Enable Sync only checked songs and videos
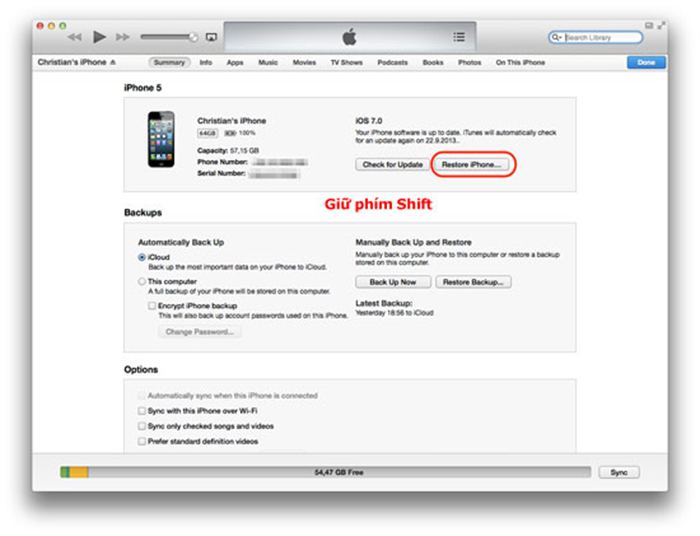The height and width of the screenshot is (536, 700). [142, 426]
